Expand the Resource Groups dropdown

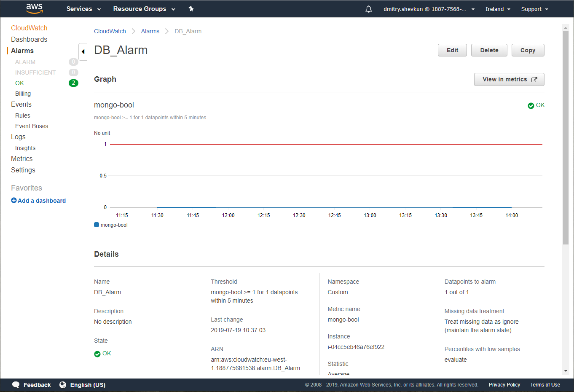pos(144,9)
